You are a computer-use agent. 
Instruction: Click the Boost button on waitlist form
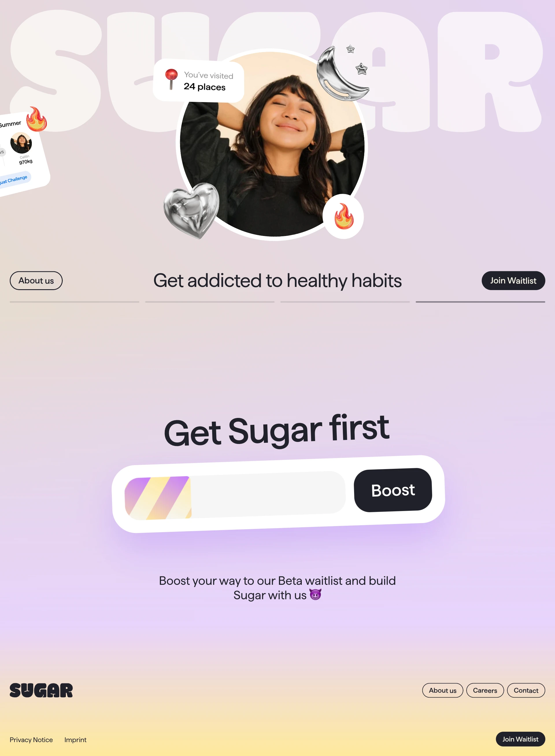point(392,489)
